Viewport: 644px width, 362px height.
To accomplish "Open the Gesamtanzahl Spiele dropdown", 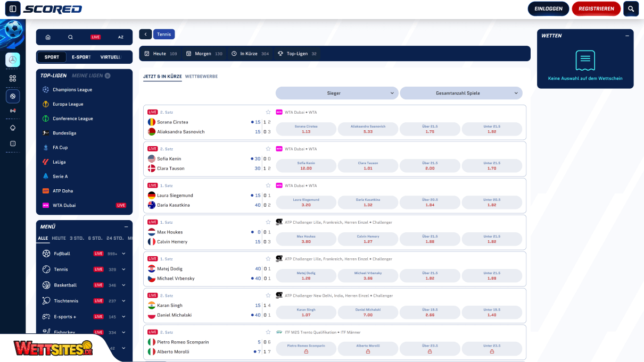I will coord(461,92).
